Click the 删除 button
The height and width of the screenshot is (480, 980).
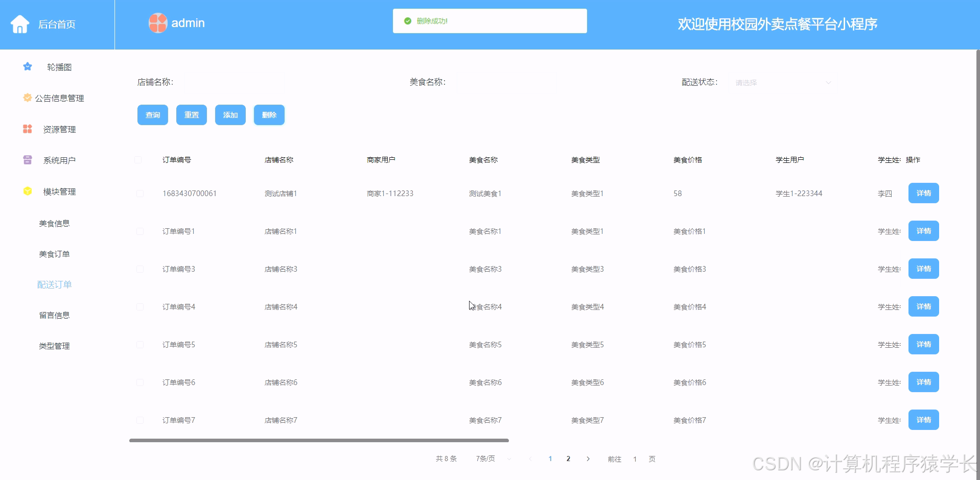click(269, 115)
